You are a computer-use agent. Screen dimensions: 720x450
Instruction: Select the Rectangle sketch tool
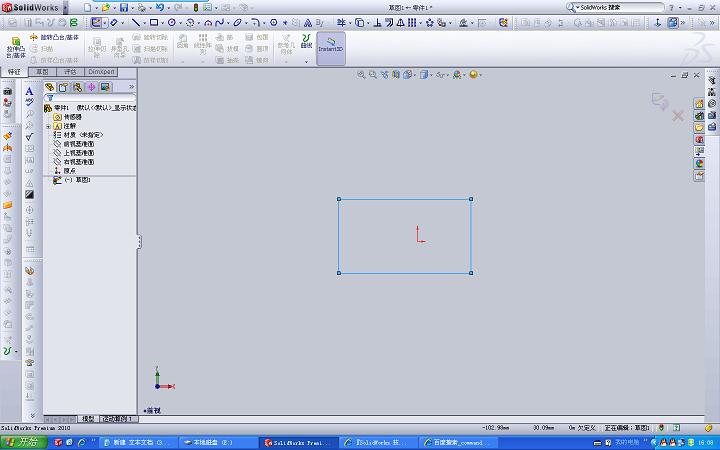pyautogui.click(x=154, y=22)
